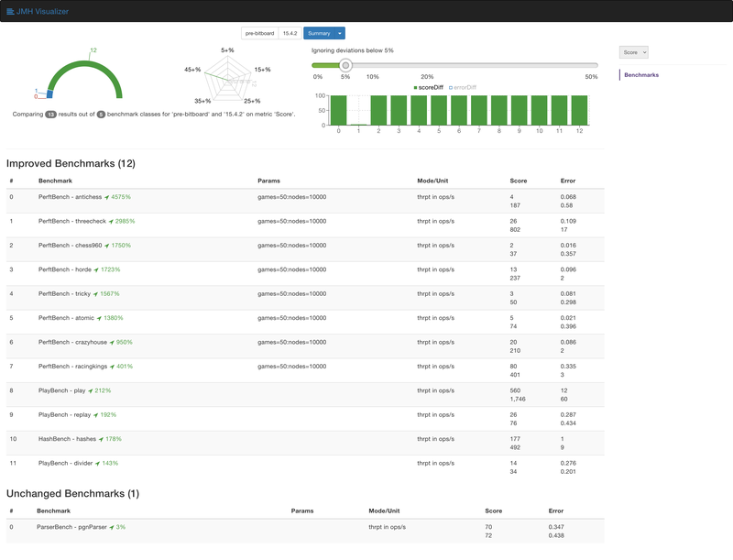Click the up-arrow icon beside antichess 4575%
The width and height of the screenshot is (733, 560).
pyautogui.click(x=106, y=197)
